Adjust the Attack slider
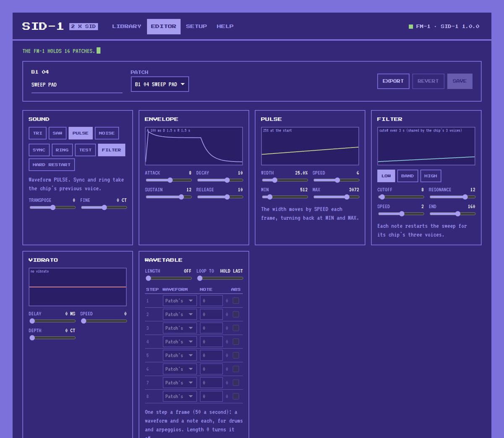 (169, 180)
